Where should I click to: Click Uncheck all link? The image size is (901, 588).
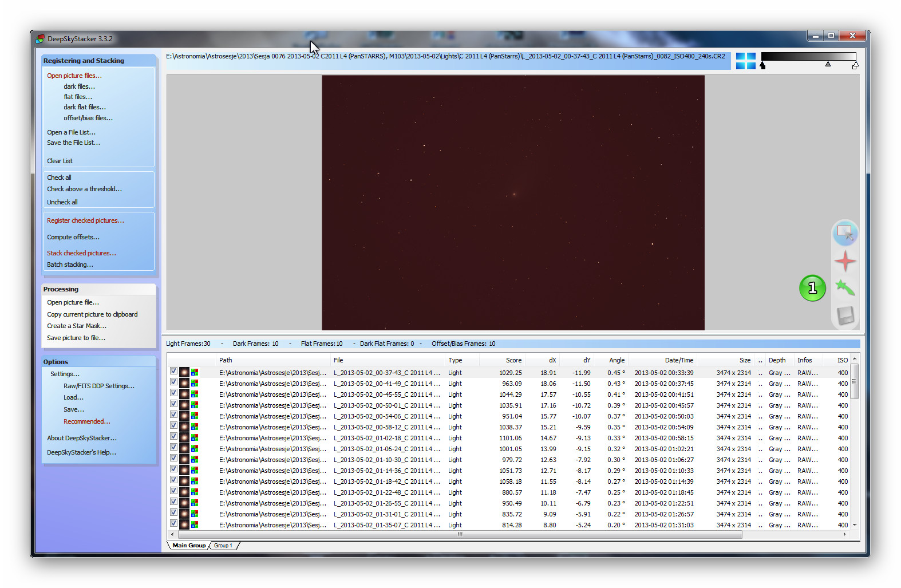(62, 202)
